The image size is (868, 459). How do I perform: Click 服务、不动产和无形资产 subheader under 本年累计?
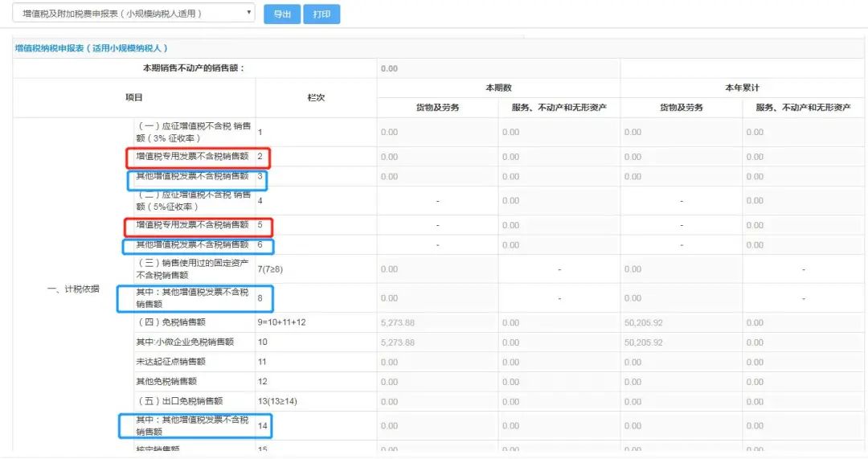[x=803, y=108]
